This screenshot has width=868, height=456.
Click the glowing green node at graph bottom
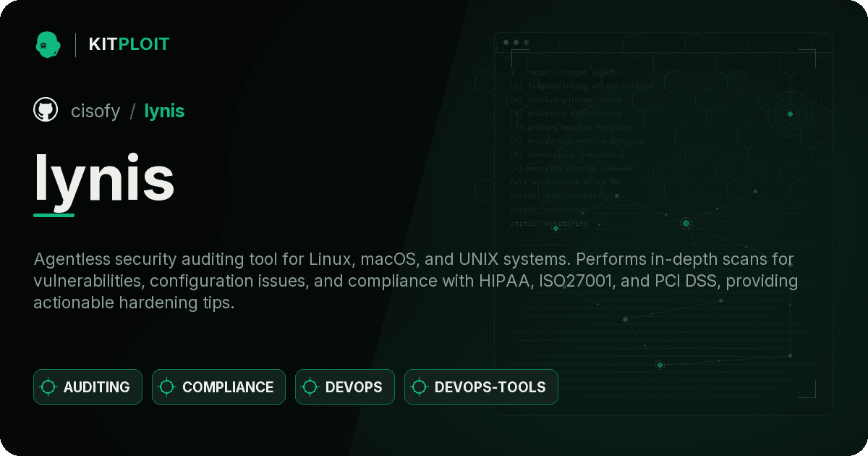click(660, 365)
